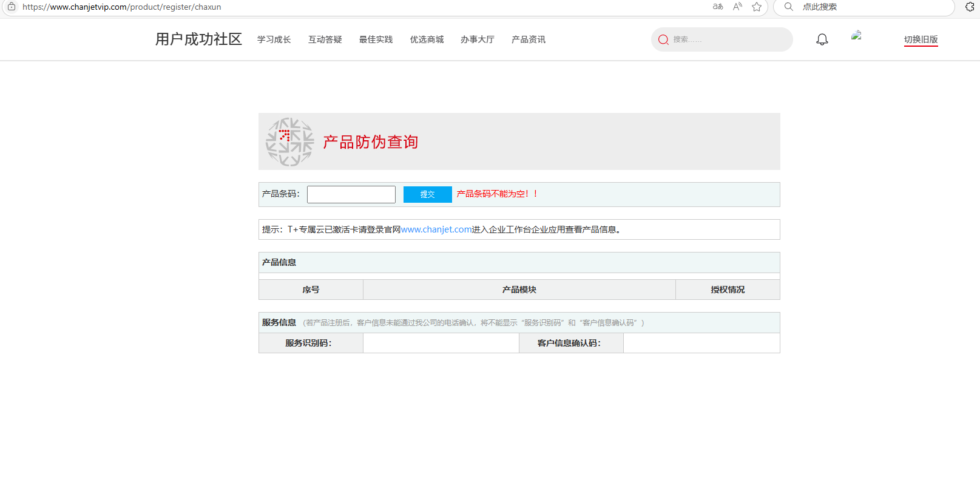980x485 pixels.
Task: Click the translate page icon
Action: pyautogui.click(x=718, y=7)
